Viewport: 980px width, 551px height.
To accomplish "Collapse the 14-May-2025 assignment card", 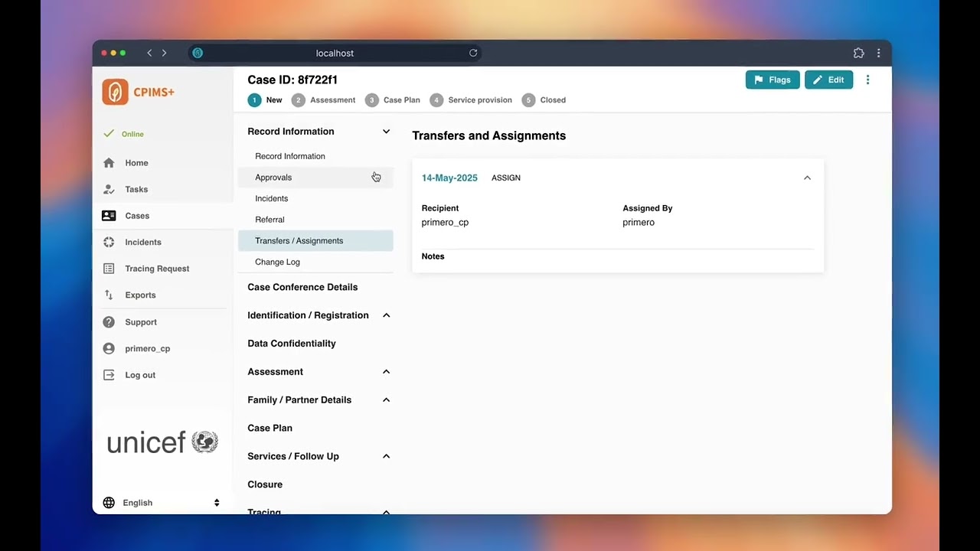I will click(807, 178).
